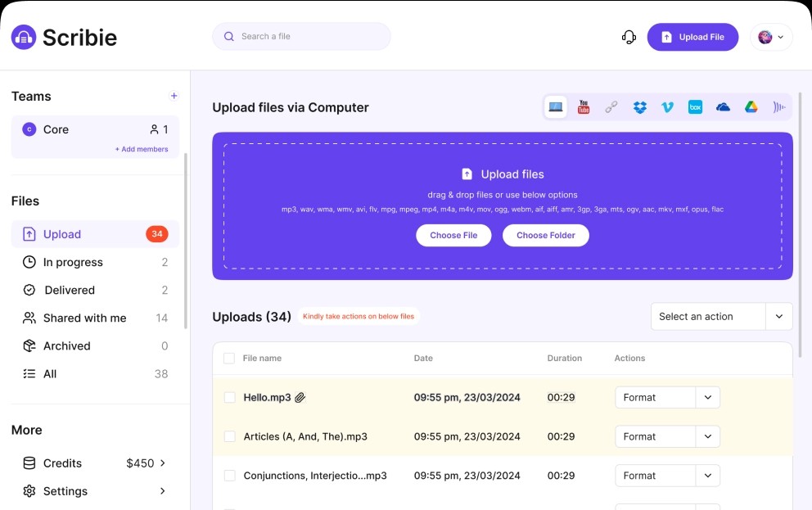Screen dimensions: 812x510
Task: Go to the Delivered files section
Action: [69, 290]
